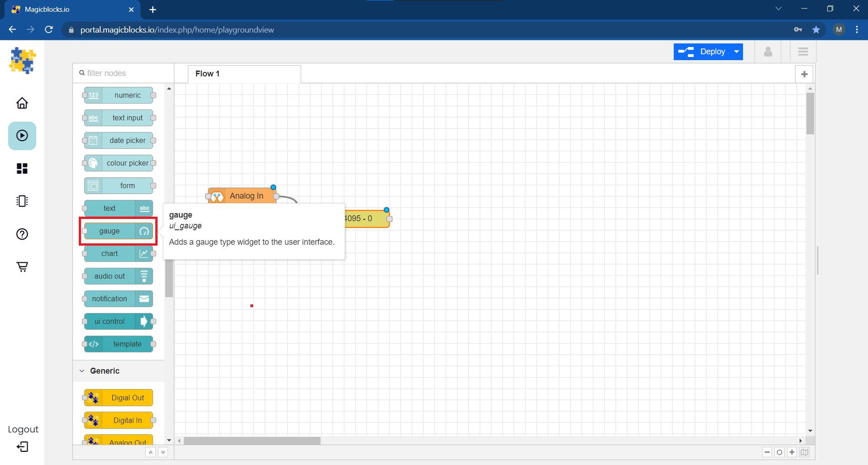
Task: Expand all palette categories with down chevrons
Action: coord(163,452)
